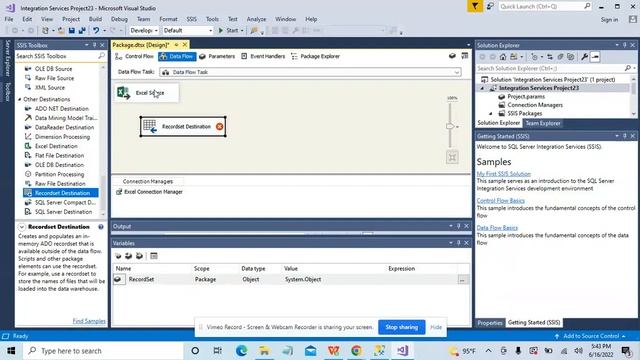Open Control Flow Basics sample link

[501, 201]
